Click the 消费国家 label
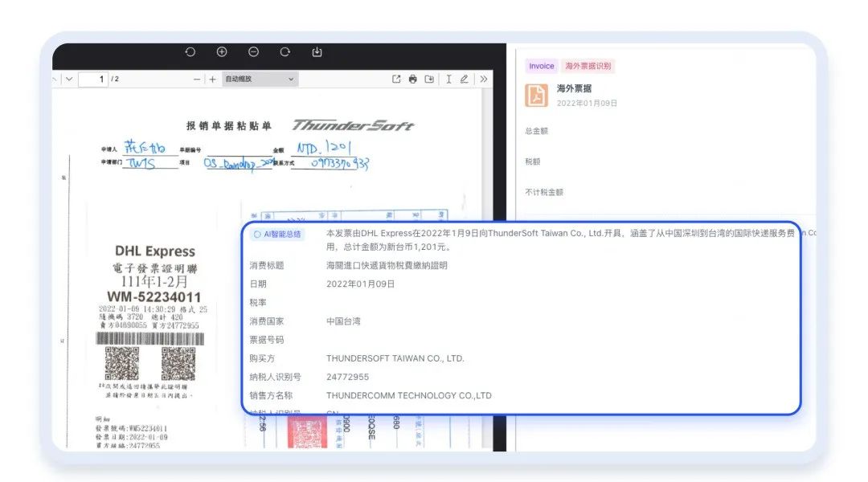Image resolution: width=868 pixels, height=482 pixels. (x=266, y=321)
